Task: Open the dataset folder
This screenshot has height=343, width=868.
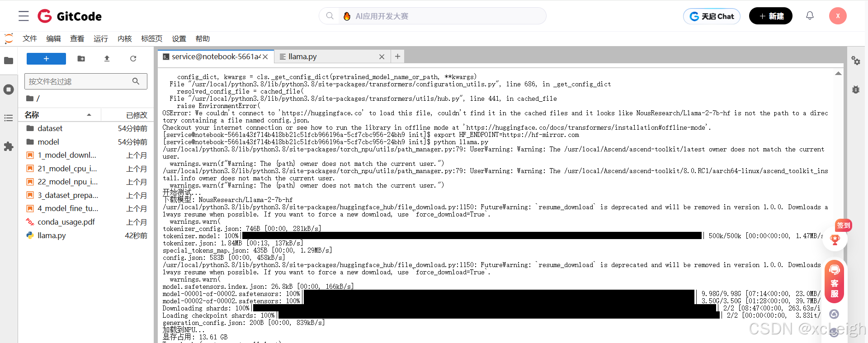Action: [86, 128]
